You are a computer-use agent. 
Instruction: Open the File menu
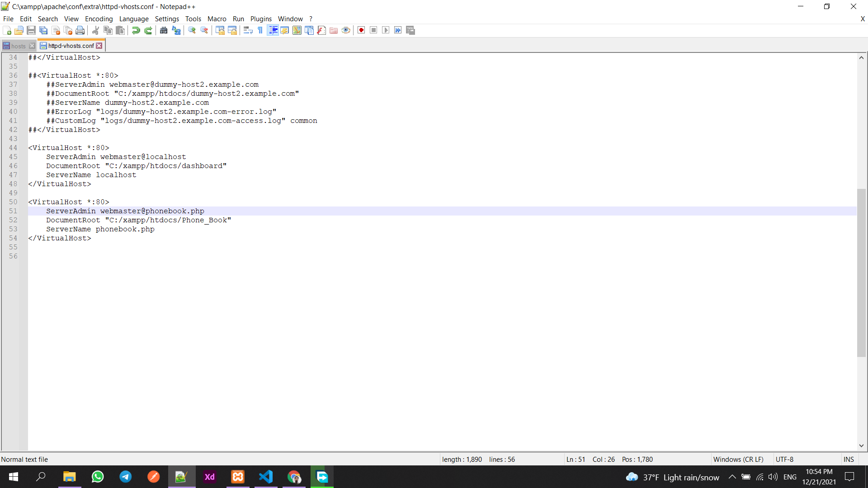[8, 19]
